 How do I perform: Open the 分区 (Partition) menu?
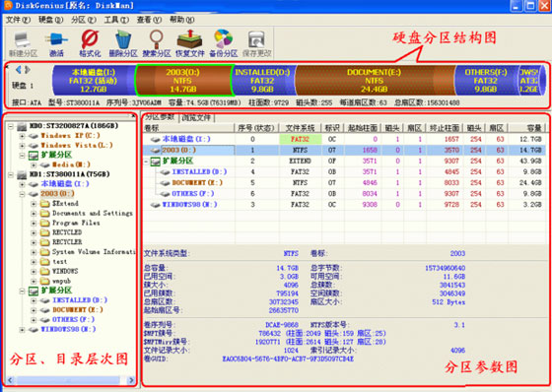pyautogui.click(x=84, y=20)
